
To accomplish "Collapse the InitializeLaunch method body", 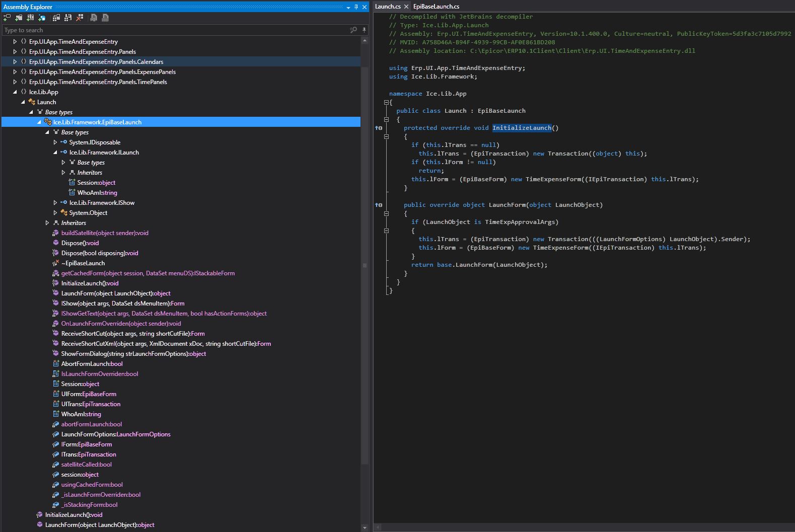I will click(386, 136).
